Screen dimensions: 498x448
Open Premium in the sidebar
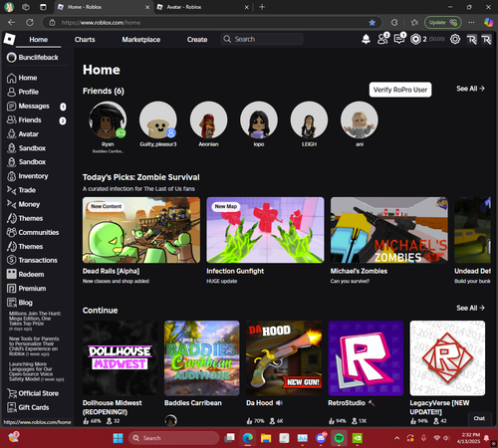(26, 289)
